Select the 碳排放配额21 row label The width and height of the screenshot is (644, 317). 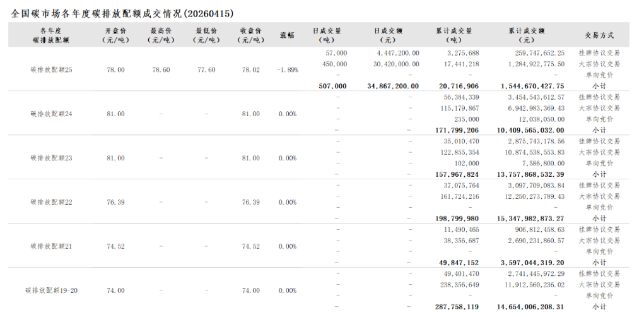(52, 246)
